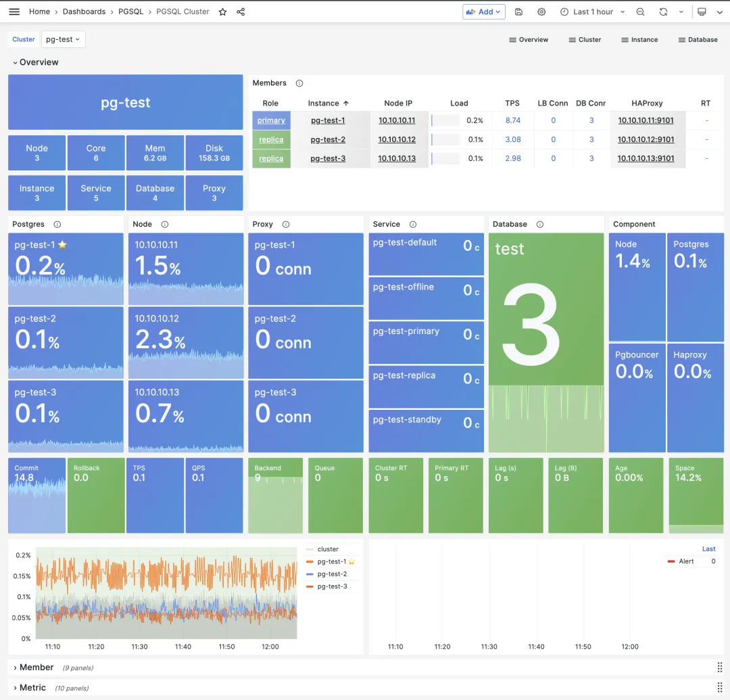Save the dashboard using the save icon
This screenshot has width=730, height=700.
pyautogui.click(x=518, y=11)
